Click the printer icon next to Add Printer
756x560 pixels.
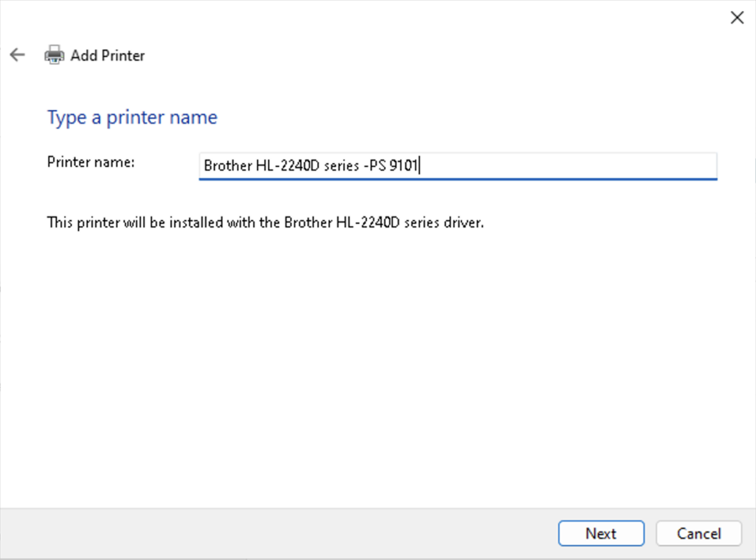(55, 55)
